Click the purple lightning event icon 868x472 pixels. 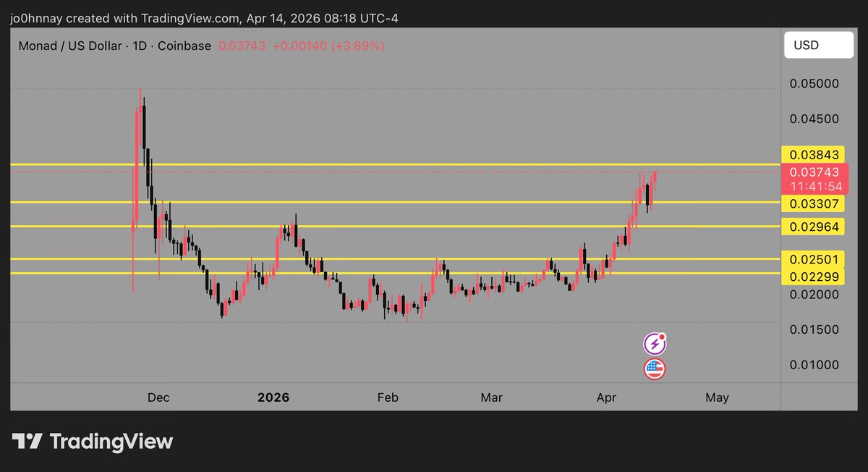pyautogui.click(x=655, y=344)
